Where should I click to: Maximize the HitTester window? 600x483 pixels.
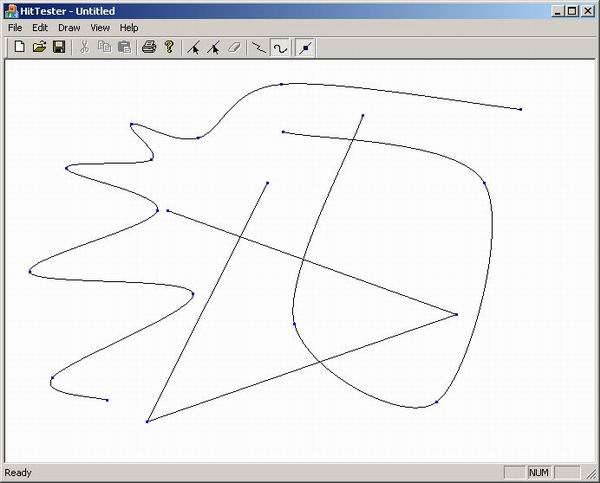pyautogui.click(x=572, y=11)
